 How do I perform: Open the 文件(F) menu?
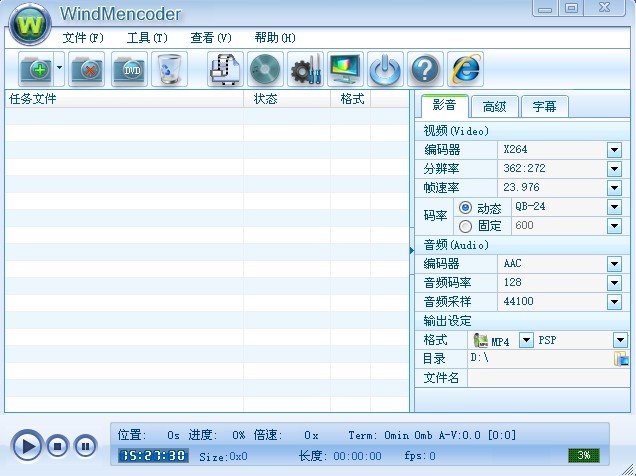click(83, 38)
